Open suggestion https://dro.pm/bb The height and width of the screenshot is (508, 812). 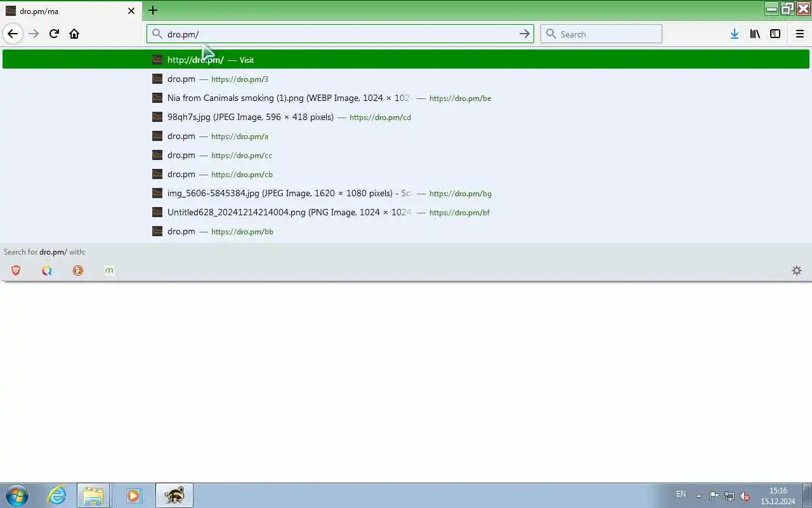(x=406, y=231)
